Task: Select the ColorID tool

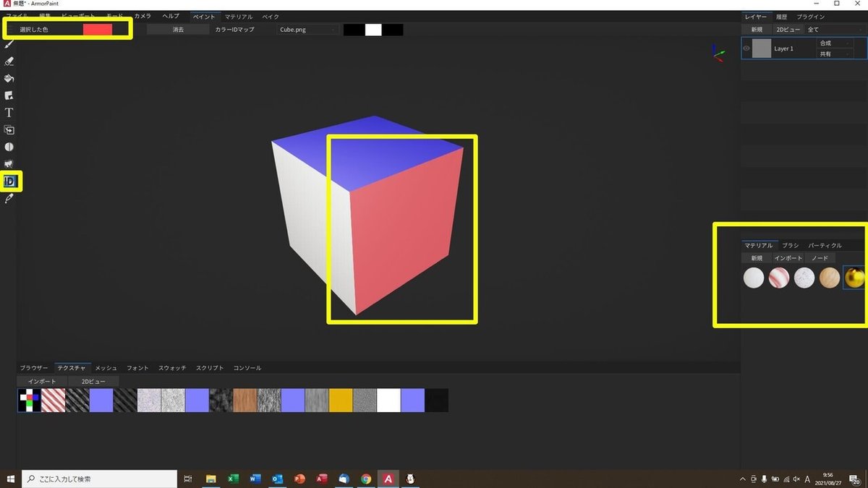Action: point(10,181)
